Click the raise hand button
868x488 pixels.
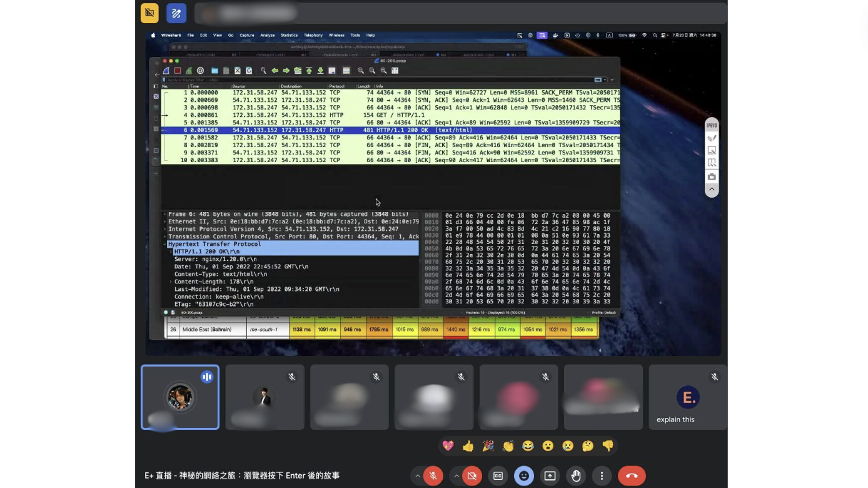click(x=575, y=476)
